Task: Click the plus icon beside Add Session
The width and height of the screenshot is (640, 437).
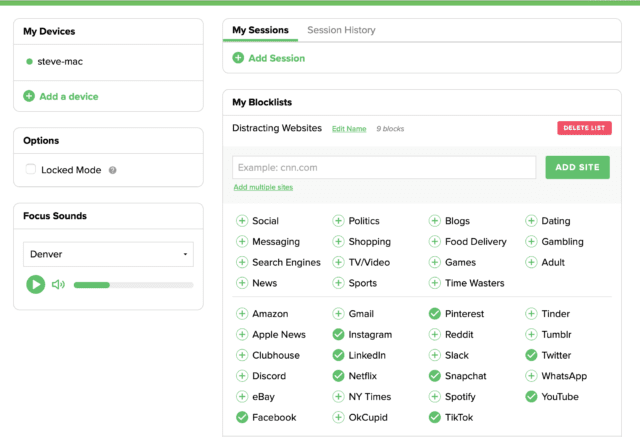Action: tap(238, 58)
